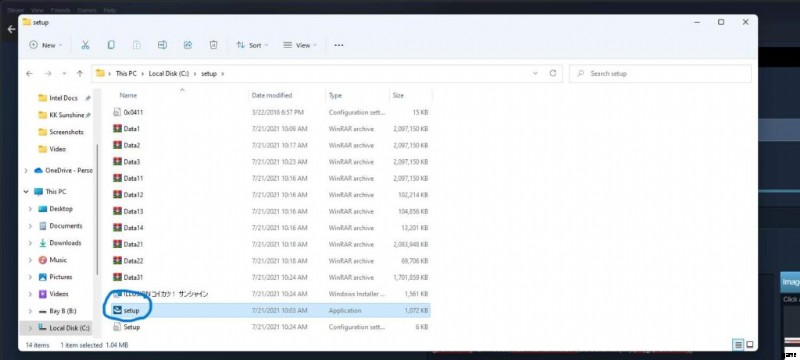Go up one folder level

point(80,73)
